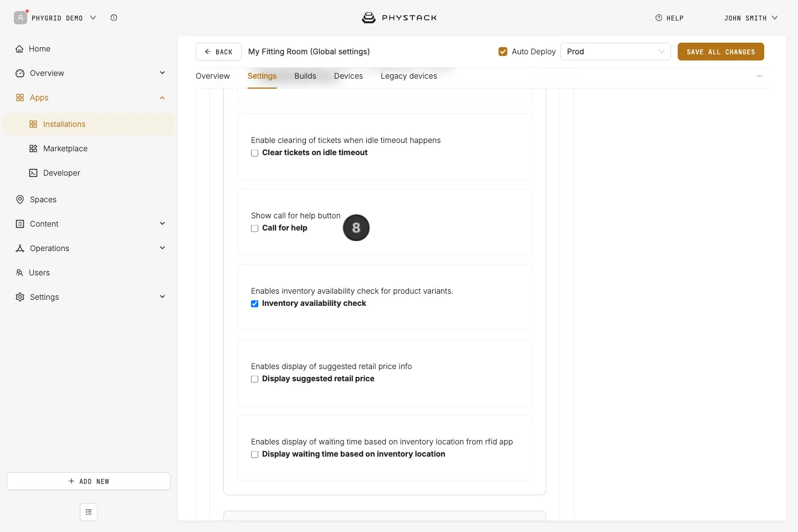Switch to the Overview tab
The height and width of the screenshot is (532, 798).
pyautogui.click(x=213, y=76)
